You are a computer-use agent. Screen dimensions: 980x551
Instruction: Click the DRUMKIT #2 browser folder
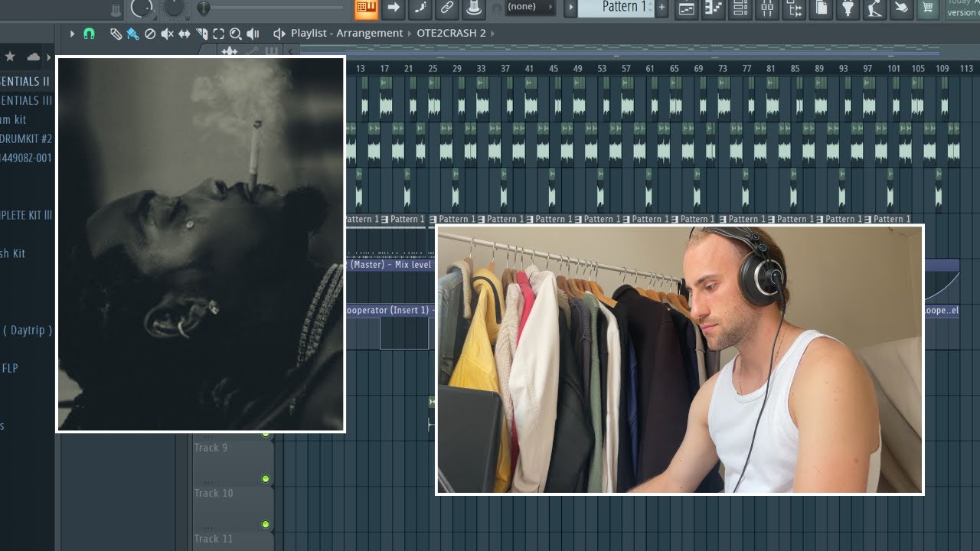click(27, 139)
